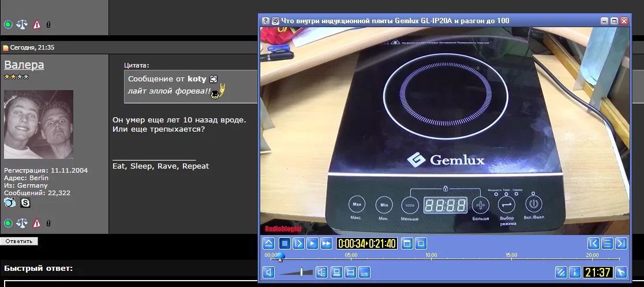Viewport: 644px width, 287px height.
Task: Click the fast forward button
Action: coord(326,243)
